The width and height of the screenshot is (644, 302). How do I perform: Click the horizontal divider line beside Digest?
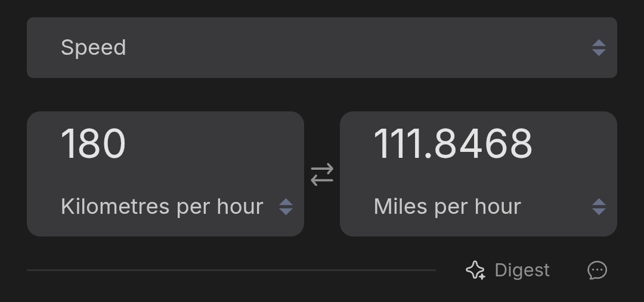pyautogui.click(x=231, y=270)
